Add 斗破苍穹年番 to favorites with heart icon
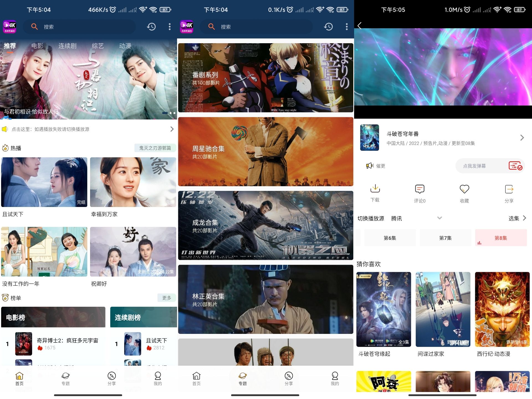Screen dimensions: 532x399 point(464,193)
